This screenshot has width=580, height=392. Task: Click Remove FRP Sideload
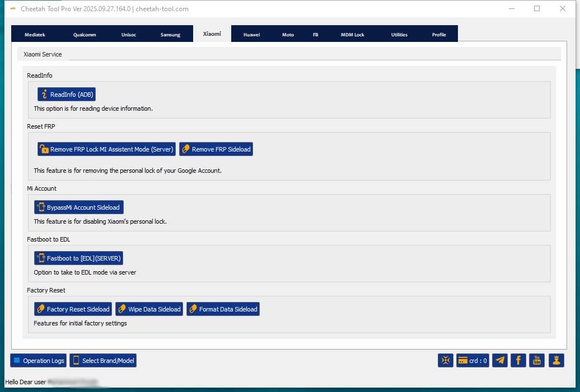coord(216,149)
